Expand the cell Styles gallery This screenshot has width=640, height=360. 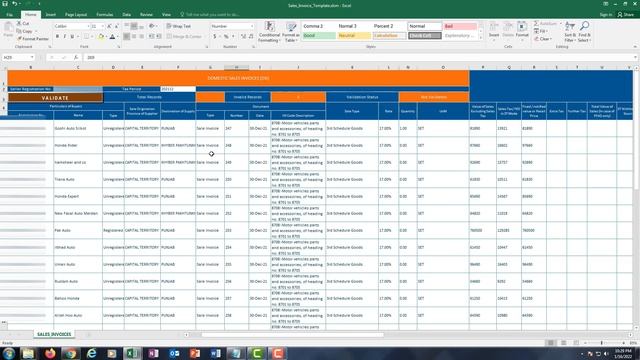click(x=480, y=38)
